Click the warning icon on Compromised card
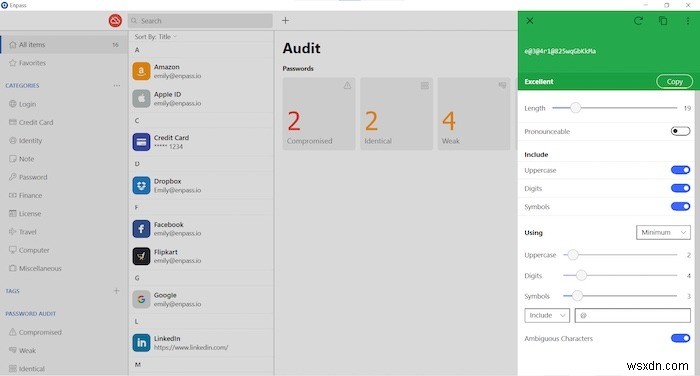700x376 pixels. point(347,85)
